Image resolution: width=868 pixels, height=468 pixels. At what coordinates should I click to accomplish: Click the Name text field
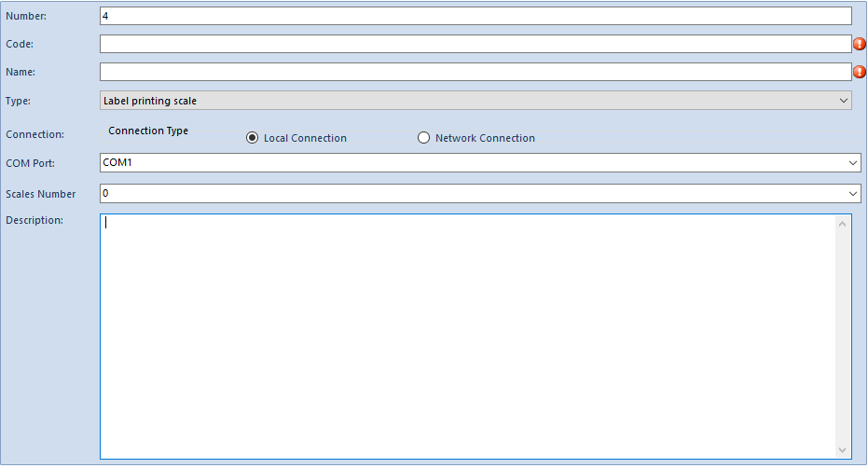click(475, 72)
